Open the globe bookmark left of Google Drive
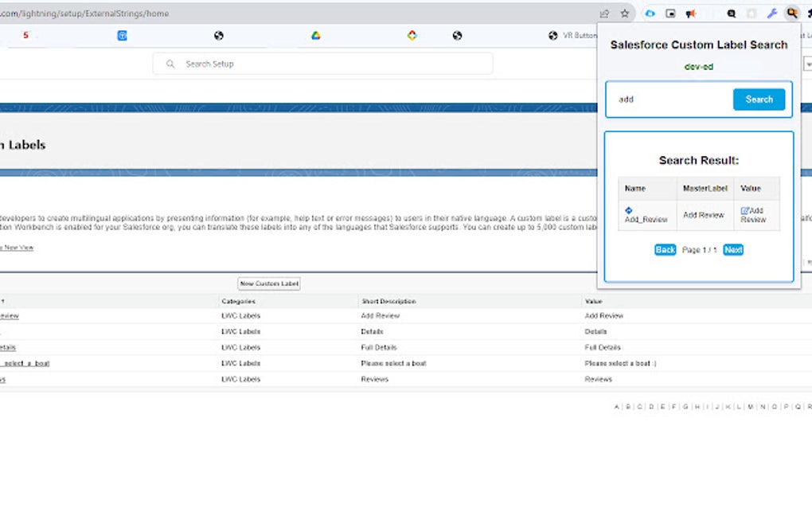This screenshot has width=812, height=508. [219, 35]
